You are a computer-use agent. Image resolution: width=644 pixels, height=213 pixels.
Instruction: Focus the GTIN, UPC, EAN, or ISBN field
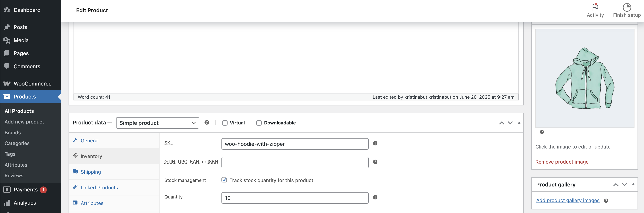pos(295,163)
